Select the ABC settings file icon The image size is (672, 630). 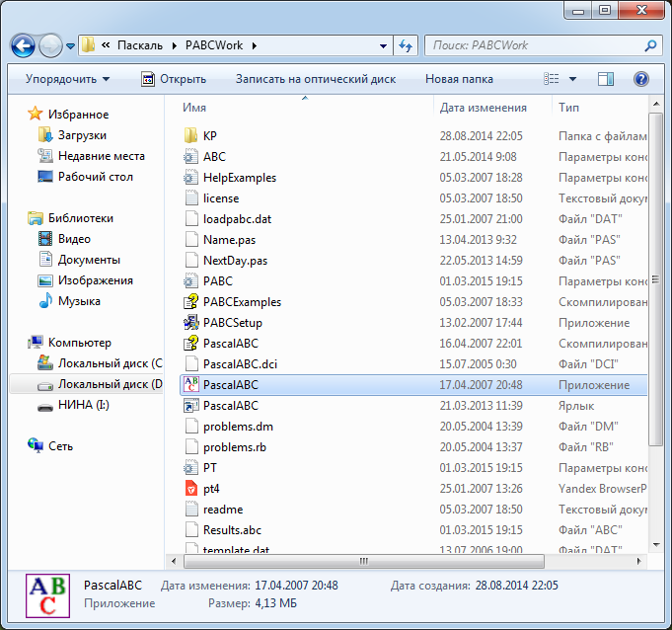pyautogui.click(x=190, y=157)
